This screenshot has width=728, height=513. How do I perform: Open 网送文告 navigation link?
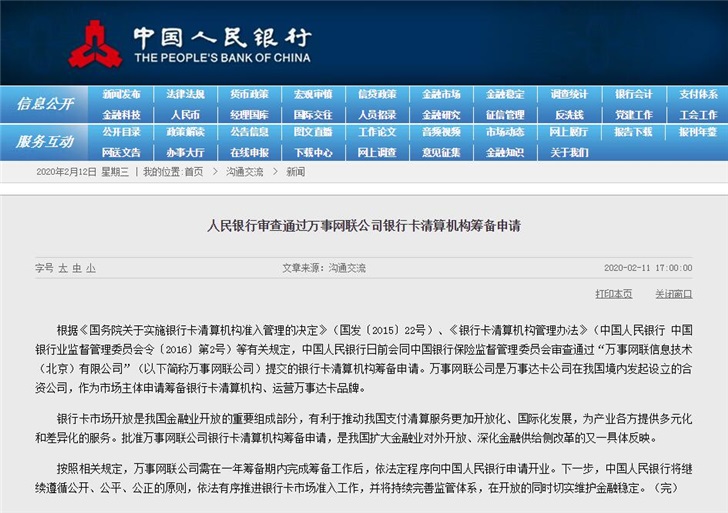(x=121, y=152)
